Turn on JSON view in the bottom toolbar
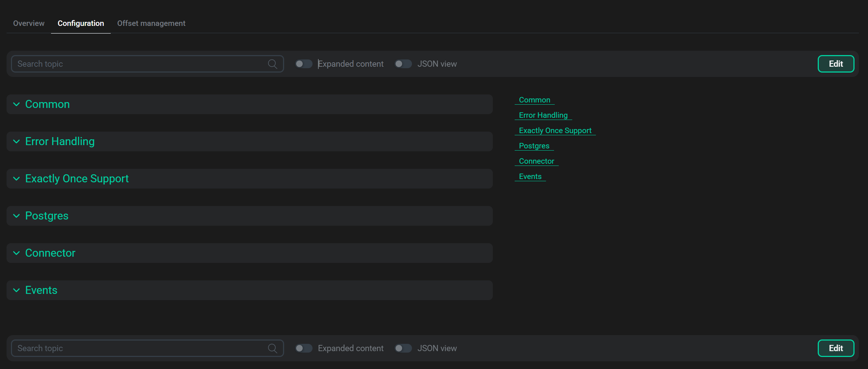Screen dimensions: 868x369 (x=403, y=348)
